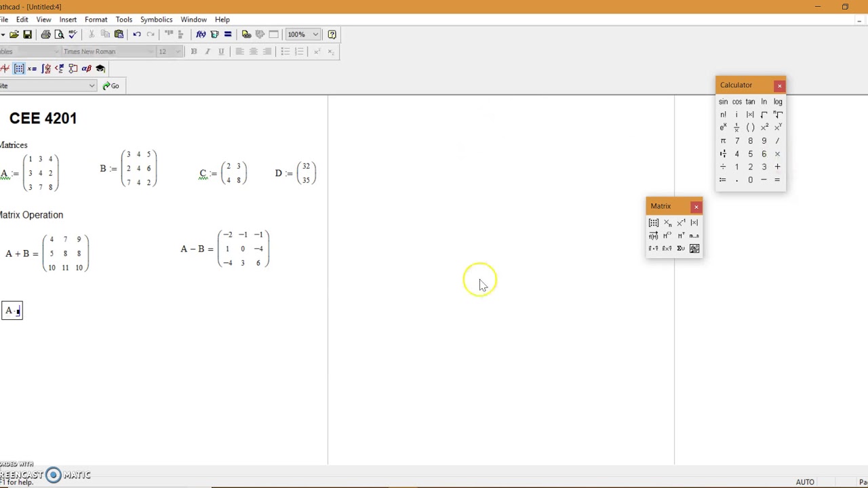
Task: Click the definition := button in Calculator
Action: [x=723, y=180]
